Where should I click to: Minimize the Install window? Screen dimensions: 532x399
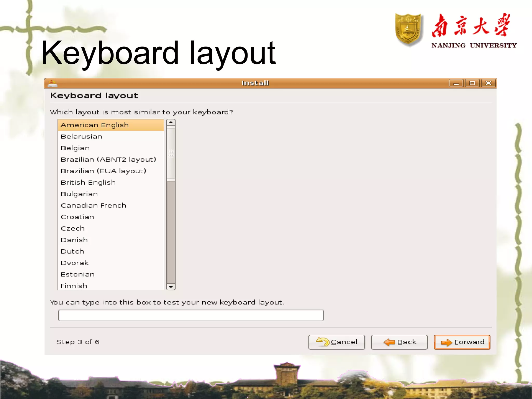(x=456, y=83)
